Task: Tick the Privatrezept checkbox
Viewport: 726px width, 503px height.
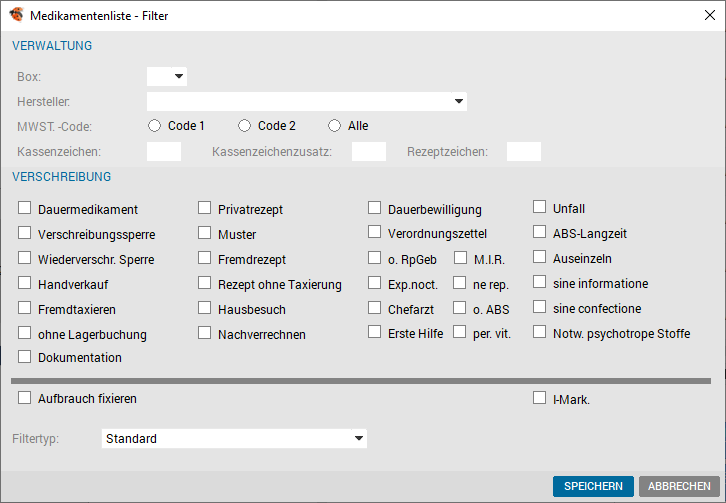Action: pos(205,207)
